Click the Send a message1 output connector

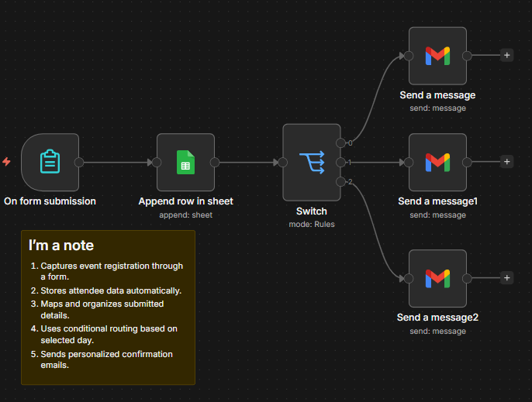467,163
